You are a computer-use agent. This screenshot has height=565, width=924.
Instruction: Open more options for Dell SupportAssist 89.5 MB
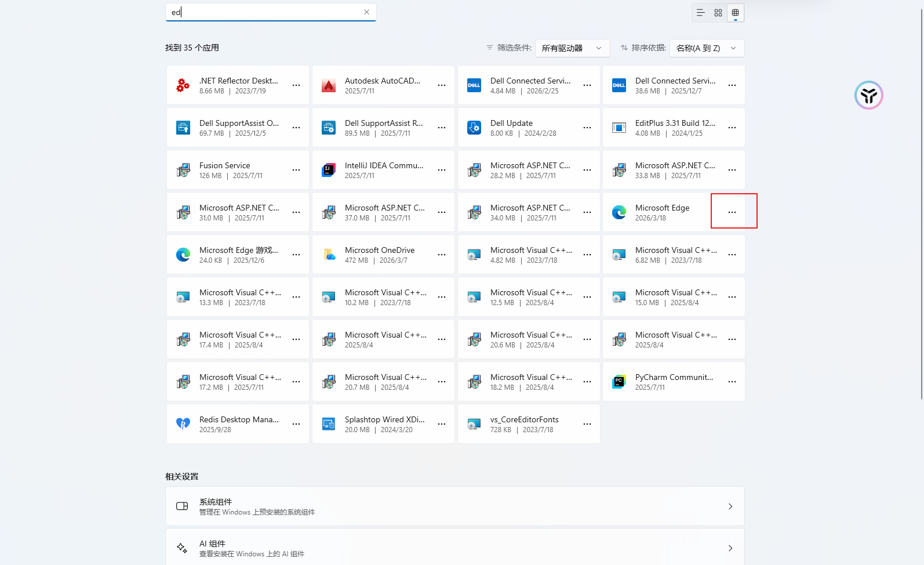pos(442,128)
